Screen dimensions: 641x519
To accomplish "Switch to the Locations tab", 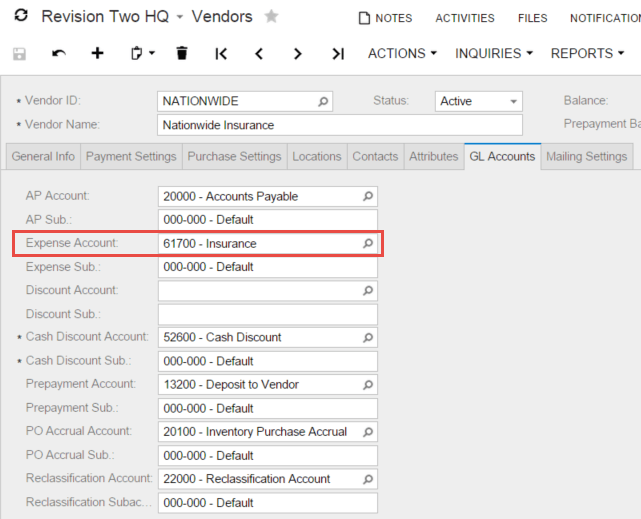I will pos(317,156).
